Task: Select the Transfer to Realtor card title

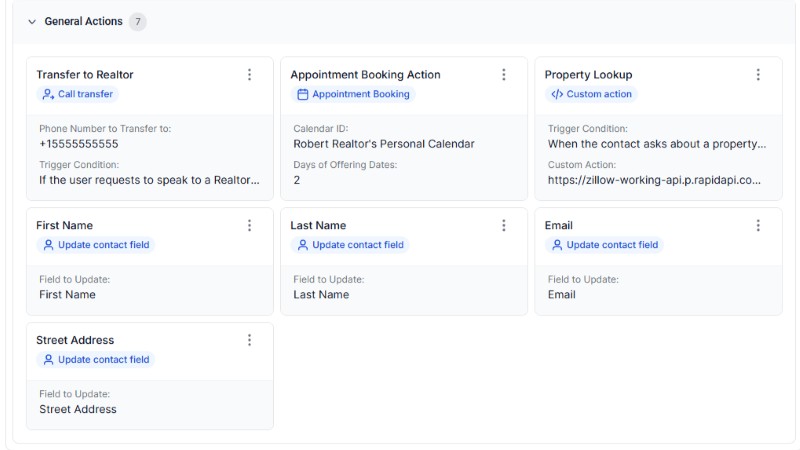Action: 85,75
